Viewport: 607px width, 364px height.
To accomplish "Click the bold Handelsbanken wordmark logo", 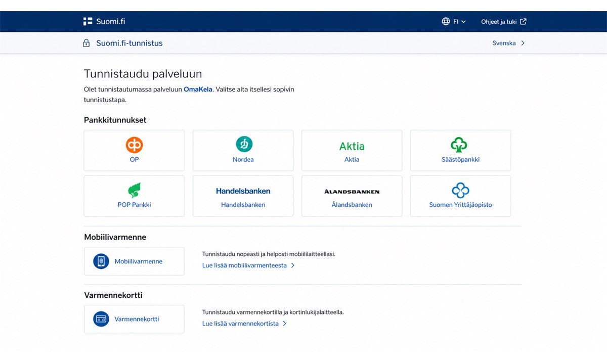I will point(243,191).
